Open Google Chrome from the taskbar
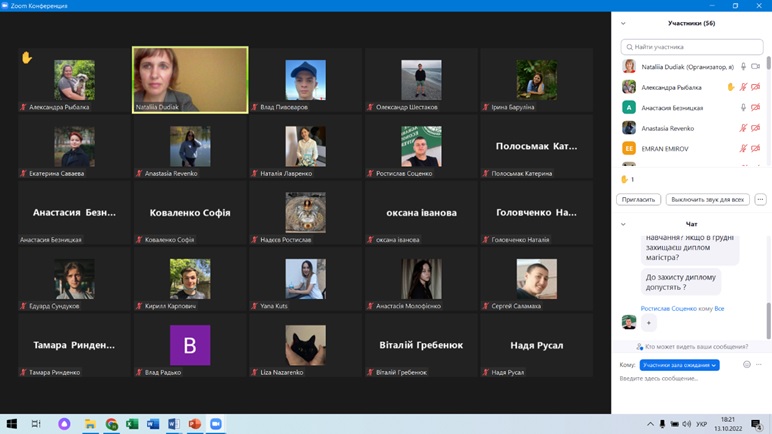Viewport: 772px width, 434px height. click(x=112, y=424)
